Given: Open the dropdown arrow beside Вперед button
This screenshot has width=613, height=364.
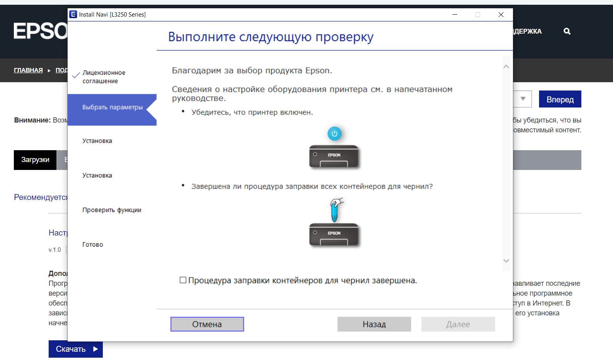Looking at the screenshot, I should click(523, 99).
